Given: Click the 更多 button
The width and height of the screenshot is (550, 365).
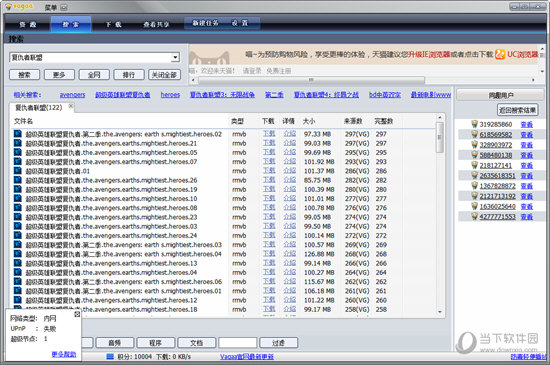Looking at the screenshot, I should click(59, 75).
